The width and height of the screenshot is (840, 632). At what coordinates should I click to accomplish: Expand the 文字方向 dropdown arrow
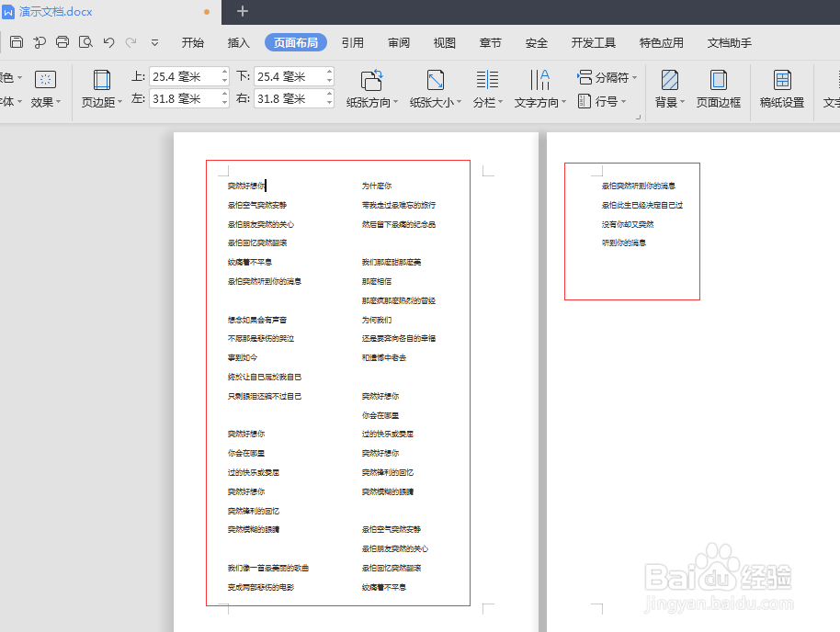click(x=563, y=102)
